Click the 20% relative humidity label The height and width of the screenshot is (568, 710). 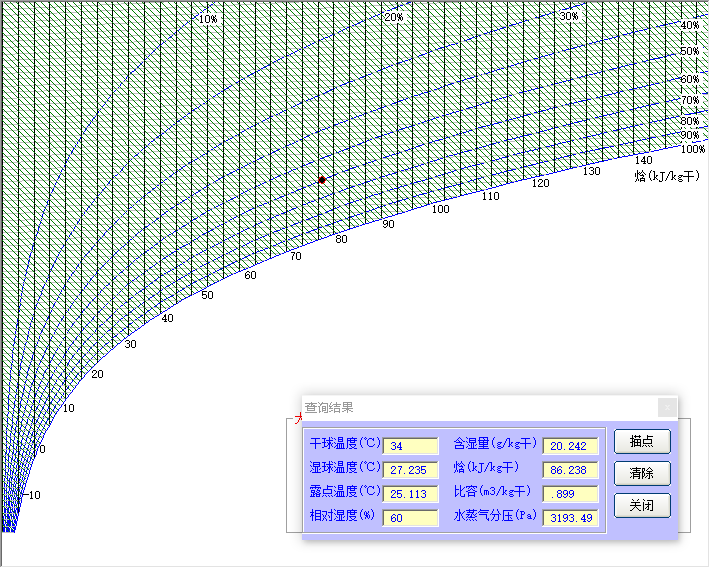pyautogui.click(x=394, y=17)
